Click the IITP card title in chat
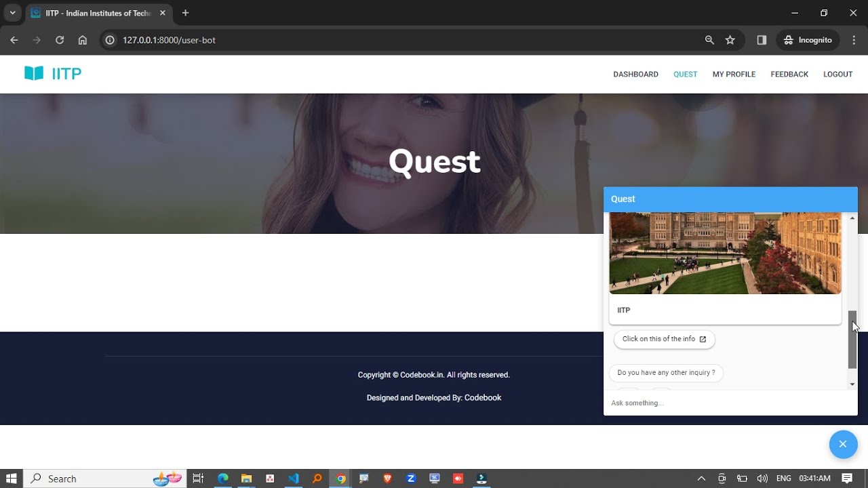The width and height of the screenshot is (868, 488). point(623,310)
